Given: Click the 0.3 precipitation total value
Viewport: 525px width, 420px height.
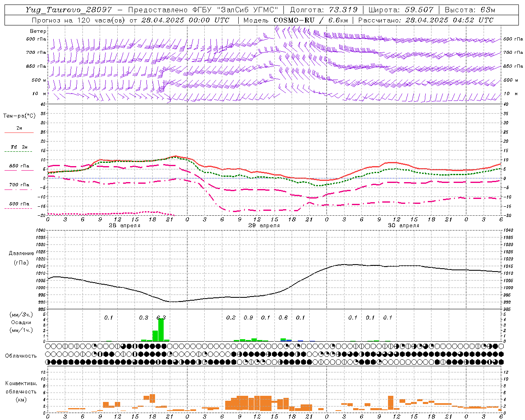Looking at the screenshot, I should tap(144, 317).
